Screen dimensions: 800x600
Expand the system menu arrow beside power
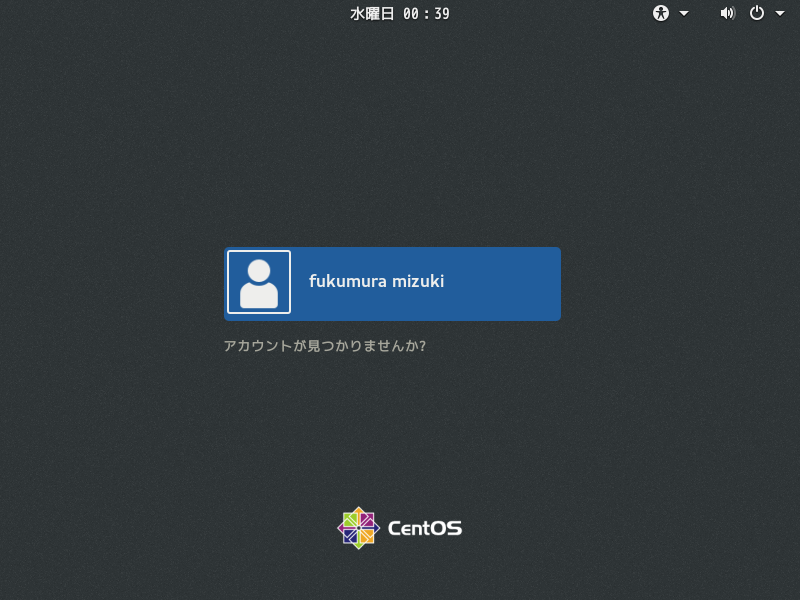point(780,14)
